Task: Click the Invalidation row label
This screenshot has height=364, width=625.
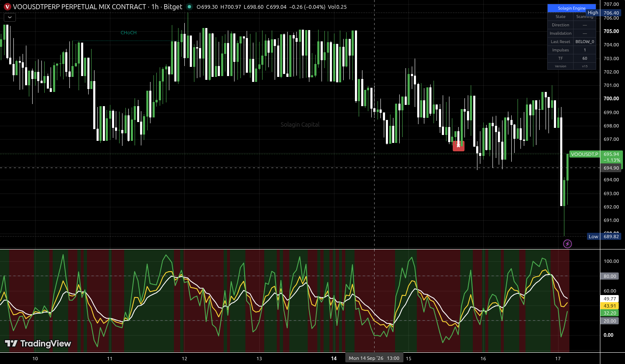Action: pos(560,33)
